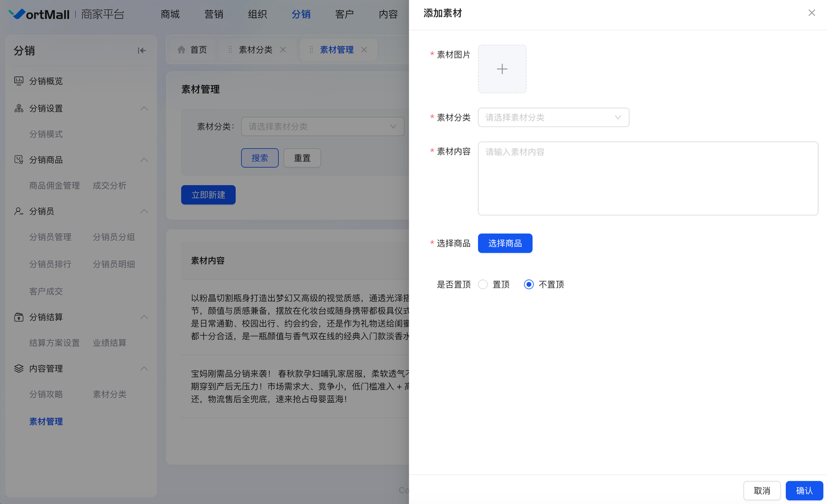Click the 选择商品 button

[505, 243]
